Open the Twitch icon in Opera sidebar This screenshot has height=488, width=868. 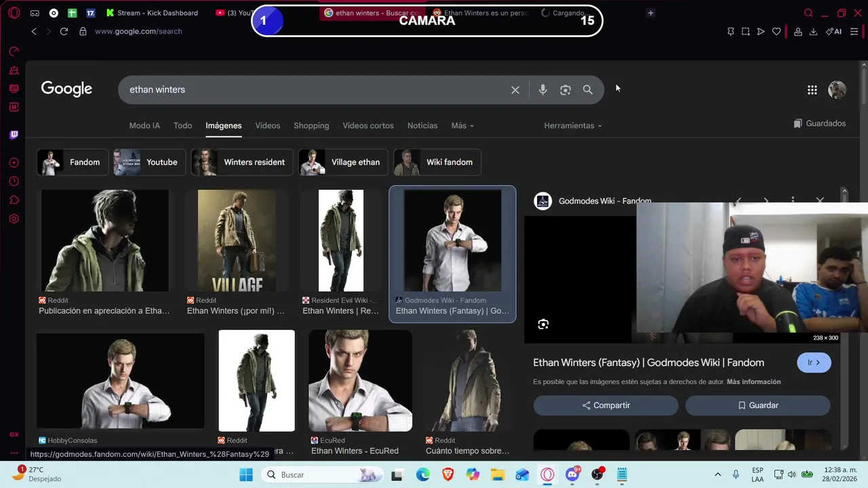coord(14,135)
